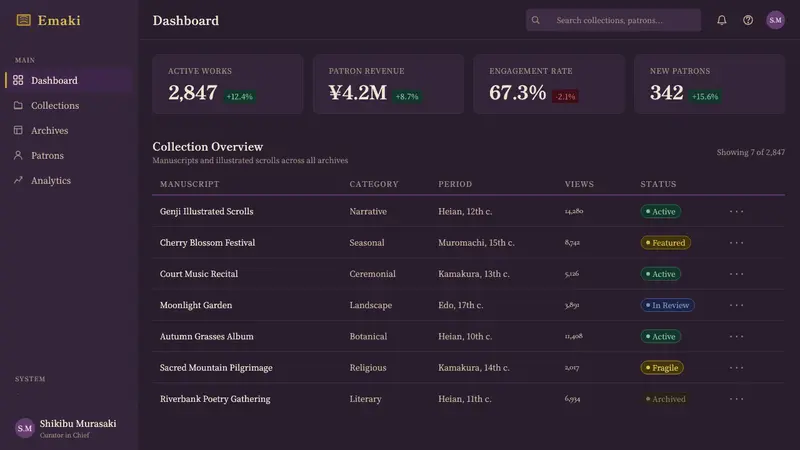Viewport: 800px width, 450px height.
Task: Click the Featured status badge
Action: tap(666, 243)
